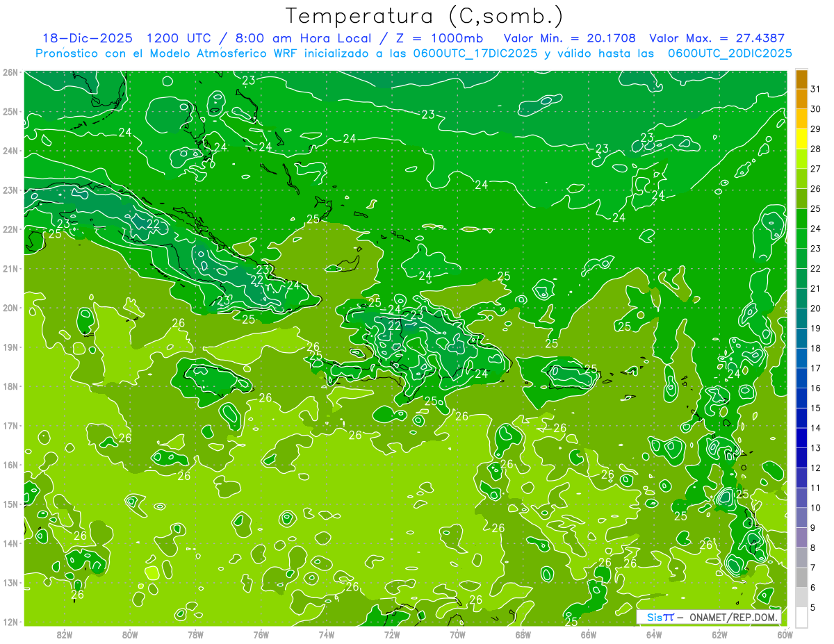Viewport: 834px width, 644px height.
Task: Click the "5" value on the color legend
Action: click(x=813, y=608)
